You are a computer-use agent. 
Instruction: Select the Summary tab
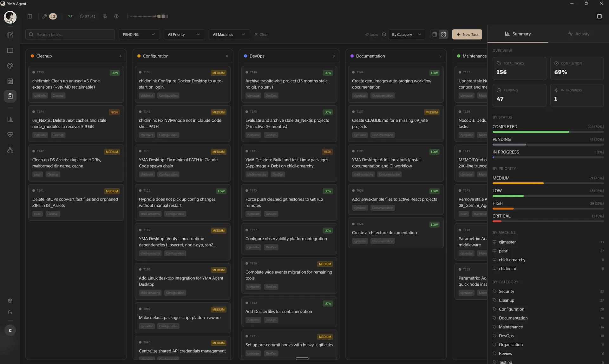click(518, 34)
